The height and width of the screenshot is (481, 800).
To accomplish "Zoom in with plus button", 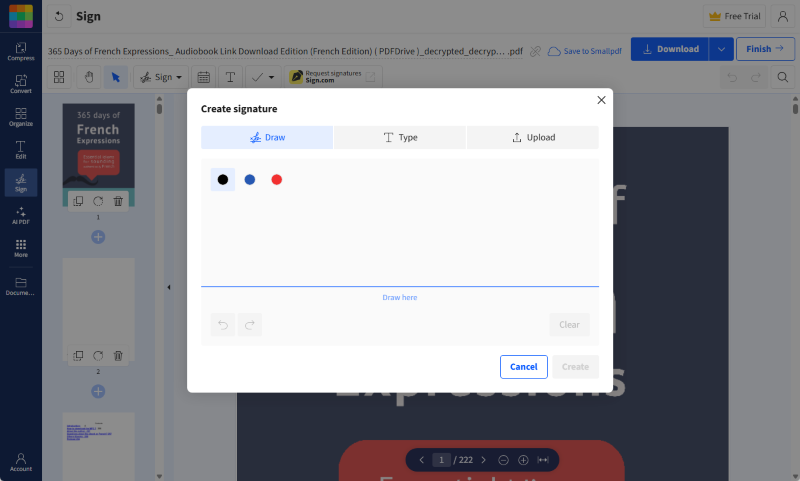I will tap(523, 460).
